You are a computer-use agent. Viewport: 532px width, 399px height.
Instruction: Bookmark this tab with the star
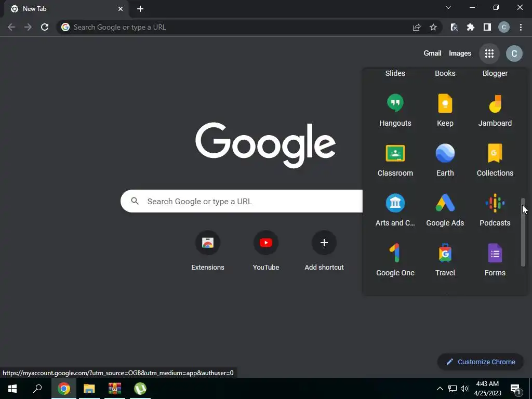coord(433,27)
